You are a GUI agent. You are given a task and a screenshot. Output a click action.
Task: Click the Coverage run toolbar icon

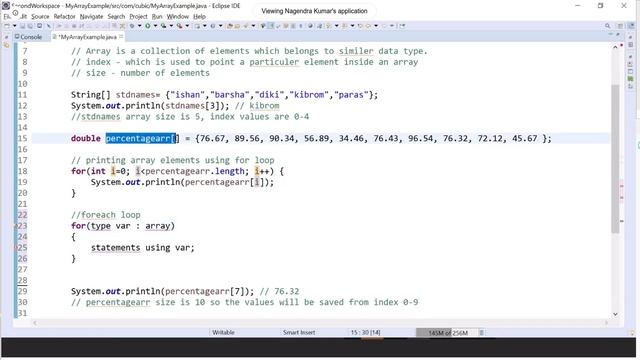[x=163, y=26]
